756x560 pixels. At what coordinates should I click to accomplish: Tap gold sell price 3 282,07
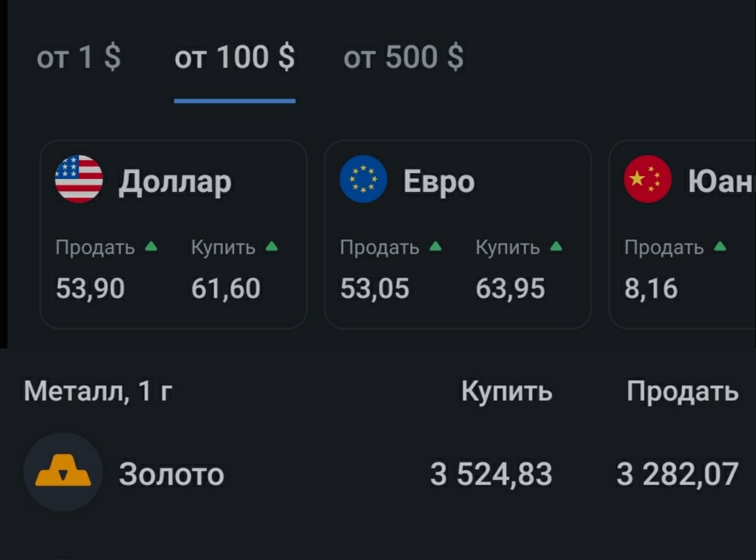pyautogui.click(x=677, y=474)
